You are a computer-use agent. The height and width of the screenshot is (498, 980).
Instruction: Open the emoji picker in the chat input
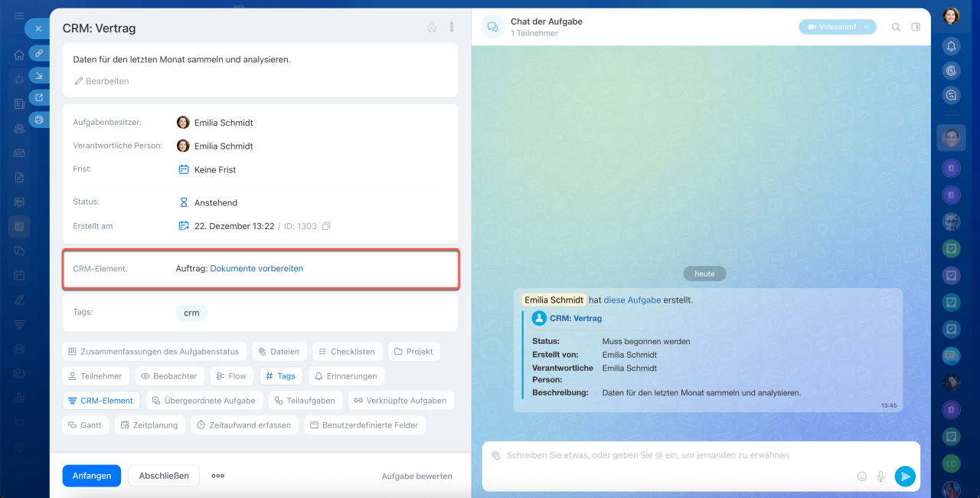click(862, 477)
